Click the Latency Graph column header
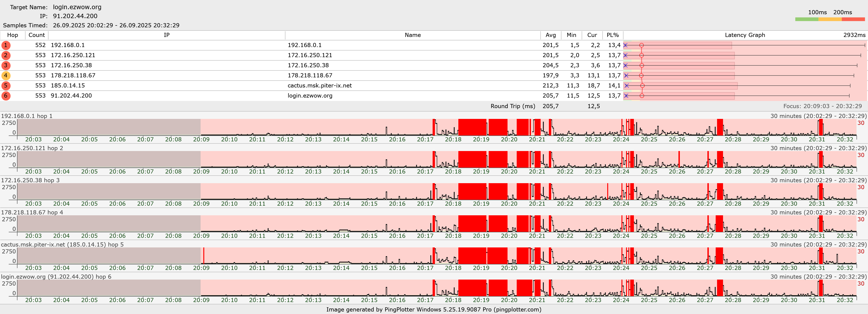 (745, 35)
